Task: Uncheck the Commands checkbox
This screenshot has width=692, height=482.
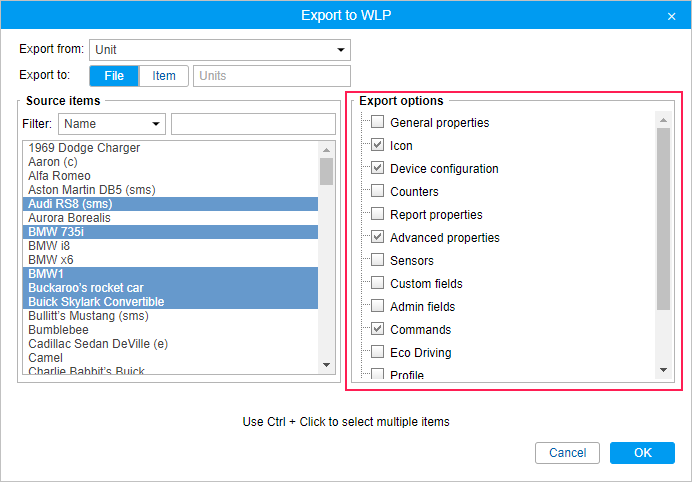Action: pos(378,330)
